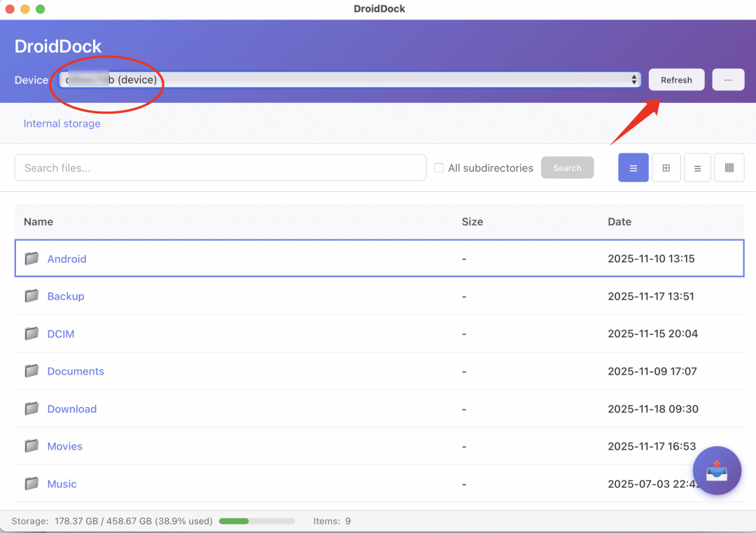Switch to grid view icon
Image resolution: width=756 pixels, height=533 pixels.
[x=666, y=168]
